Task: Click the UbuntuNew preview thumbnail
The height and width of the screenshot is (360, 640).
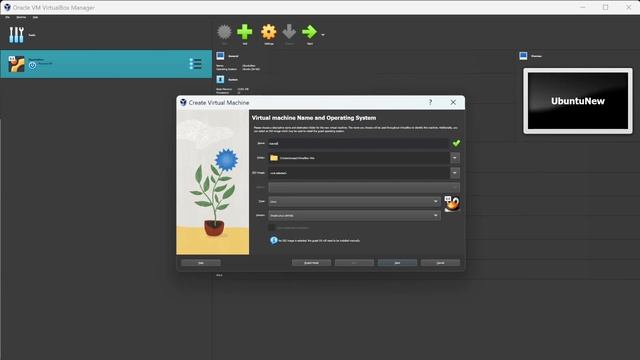Action: pos(578,101)
